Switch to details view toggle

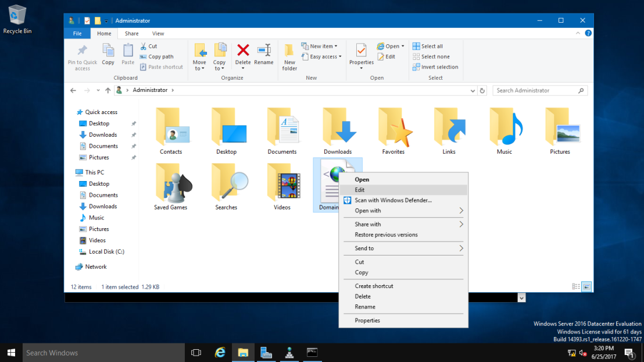click(576, 287)
